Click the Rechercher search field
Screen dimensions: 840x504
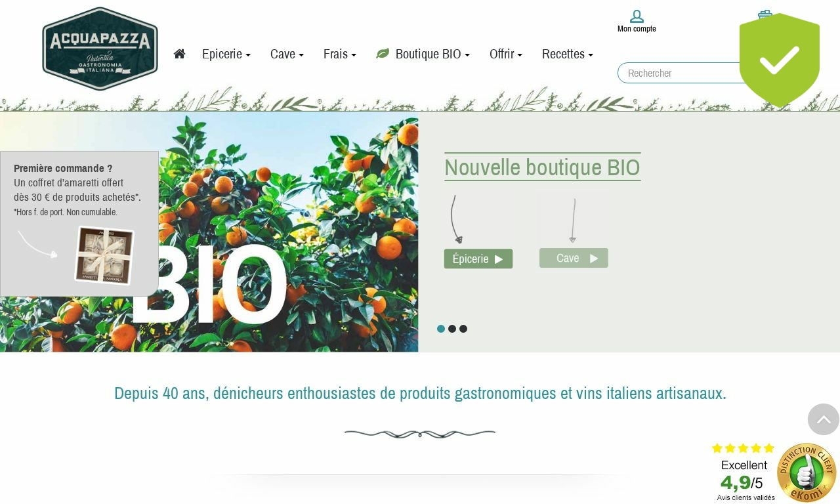coord(679,73)
